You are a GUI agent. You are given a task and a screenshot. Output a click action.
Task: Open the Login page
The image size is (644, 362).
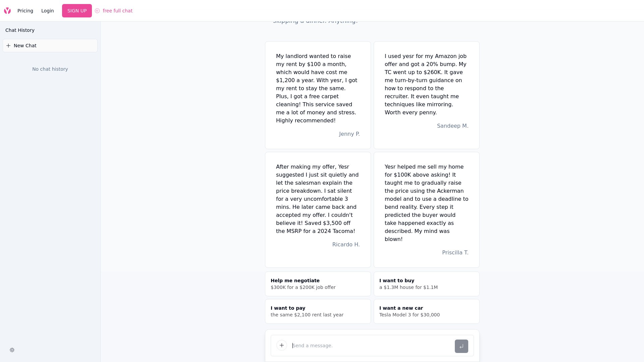coord(48,11)
